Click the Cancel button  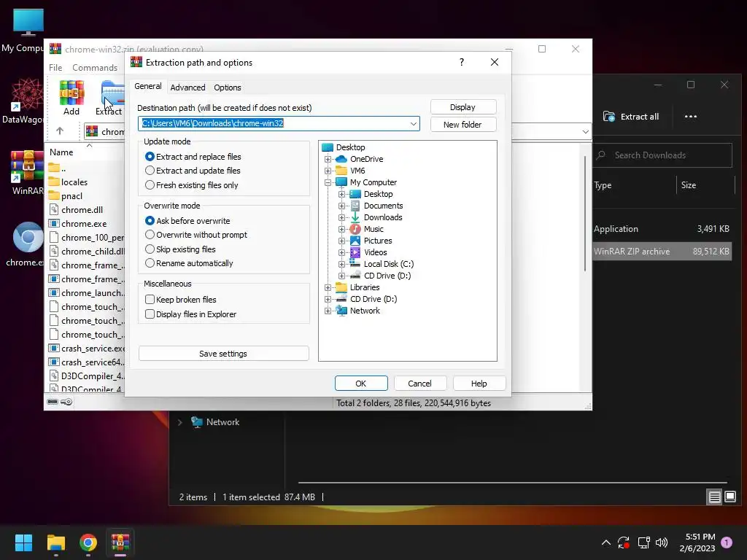coord(419,384)
